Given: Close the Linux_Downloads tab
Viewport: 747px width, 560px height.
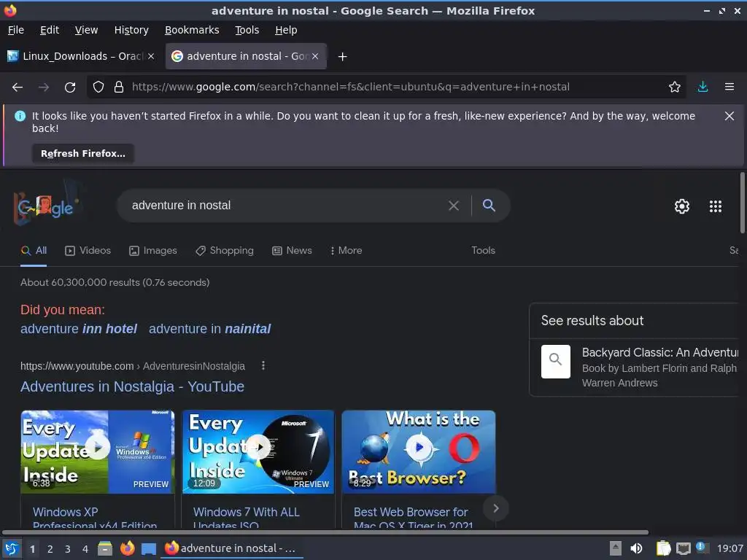Looking at the screenshot, I should click(x=151, y=56).
